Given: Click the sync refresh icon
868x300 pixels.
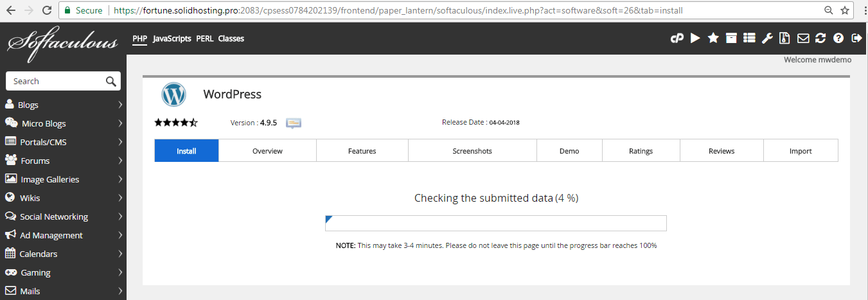Looking at the screenshot, I should [x=820, y=39].
